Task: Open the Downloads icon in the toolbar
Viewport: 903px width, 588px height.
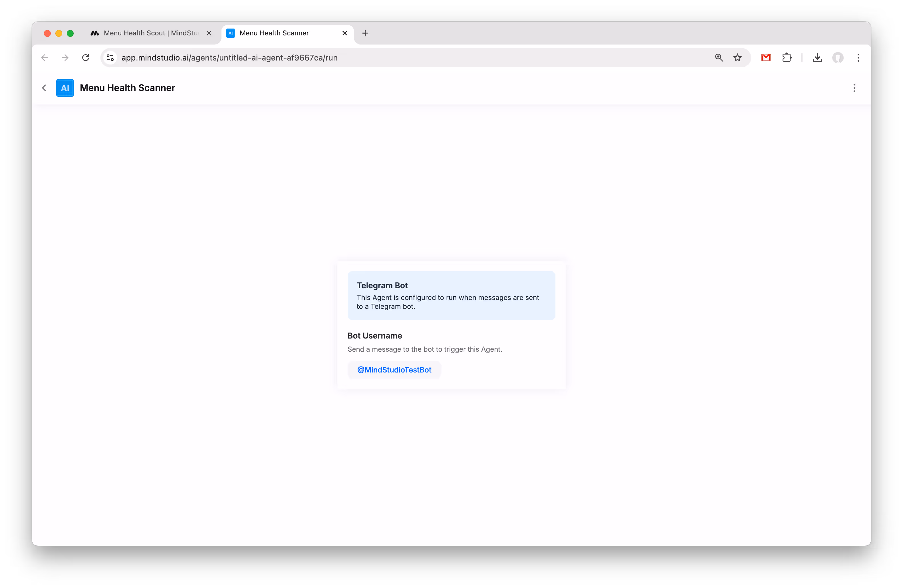Action: 817,58
